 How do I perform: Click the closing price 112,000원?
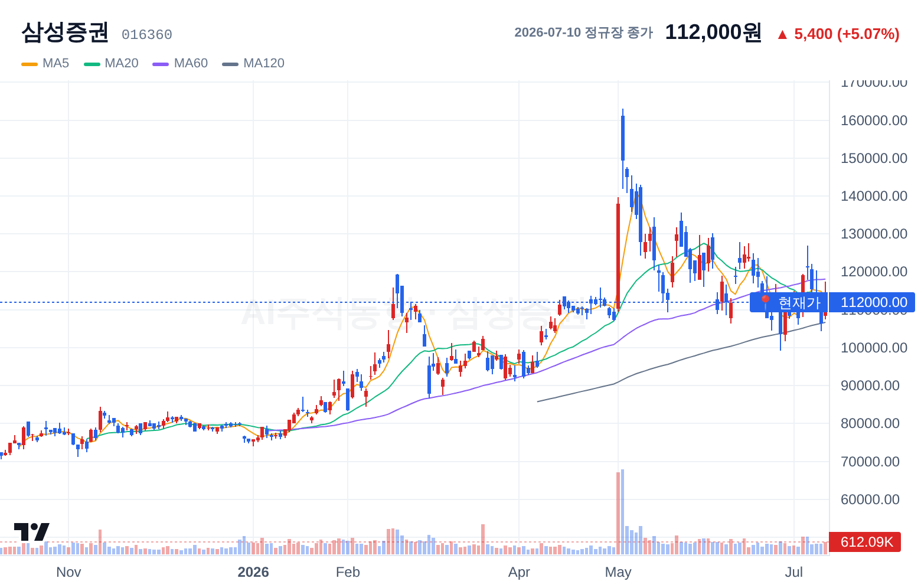(x=713, y=32)
